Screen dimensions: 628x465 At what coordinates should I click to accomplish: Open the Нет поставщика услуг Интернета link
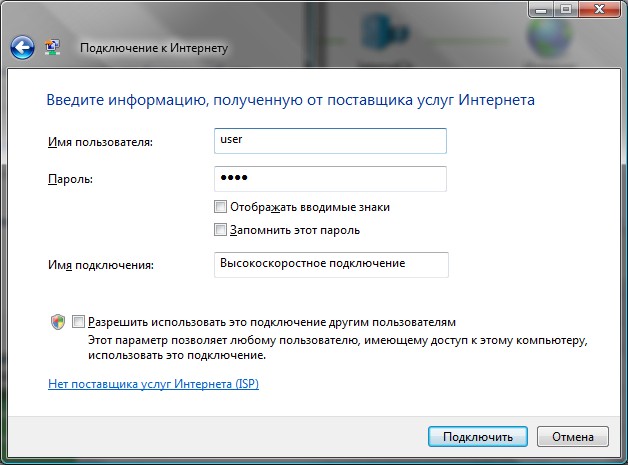pos(153,384)
